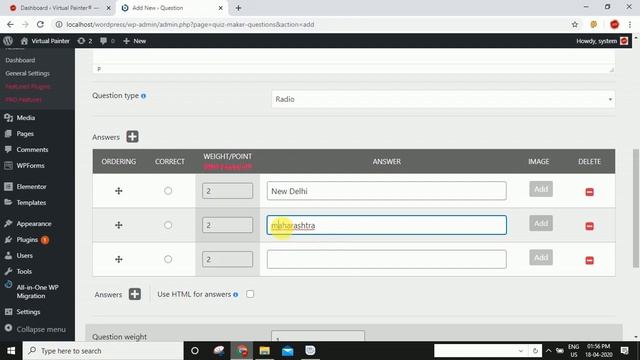Open the WordPress logo menu

(x=8, y=41)
